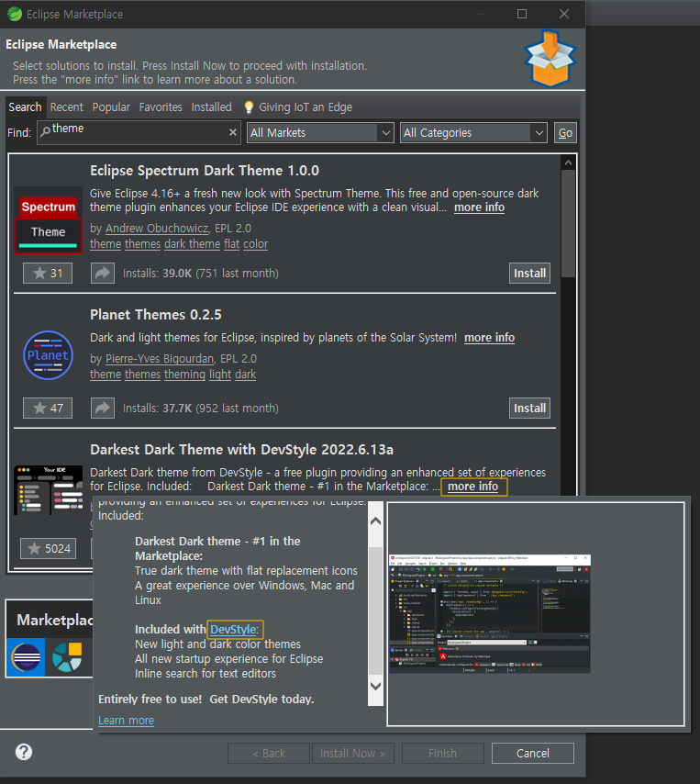Open the Andrew Obuchowicz author link
700x784 pixels.
click(x=157, y=228)
